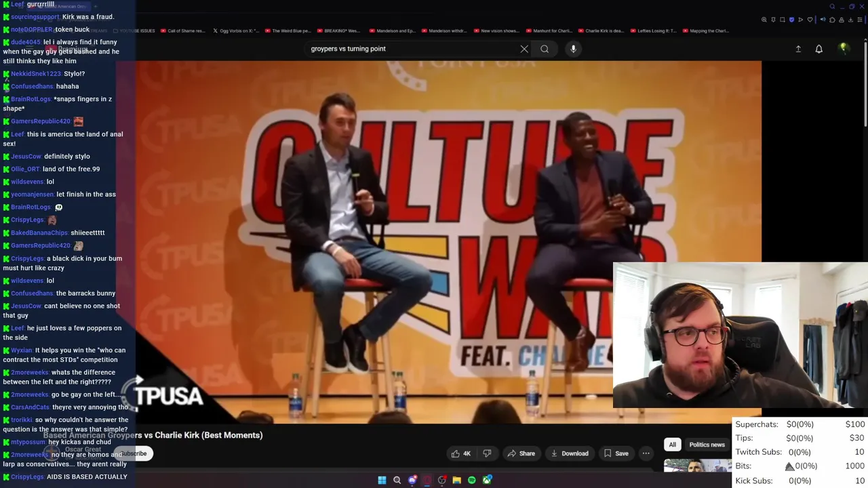Viewport: 868px width, 488px height.
Task: Open the Opera browser taskbar icon
Action: click(427, 480)
